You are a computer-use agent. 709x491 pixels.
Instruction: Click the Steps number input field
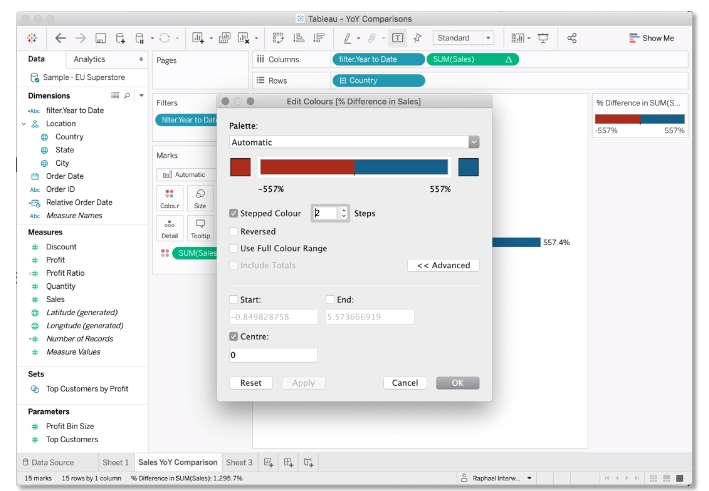click(x=326, y=213)
